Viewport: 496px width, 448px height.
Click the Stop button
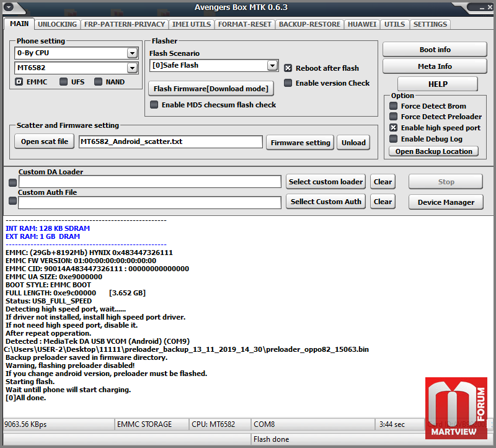(x=446, y=182)
